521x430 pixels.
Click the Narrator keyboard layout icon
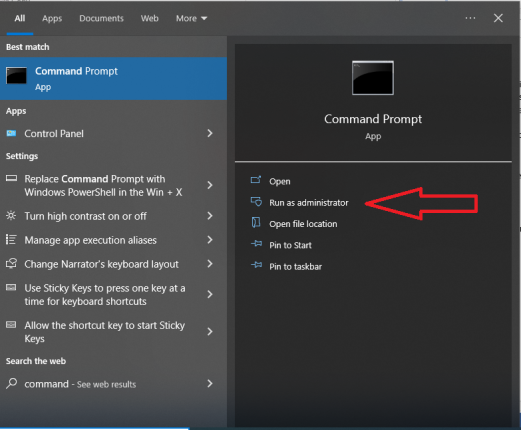[x=11, y=264]
